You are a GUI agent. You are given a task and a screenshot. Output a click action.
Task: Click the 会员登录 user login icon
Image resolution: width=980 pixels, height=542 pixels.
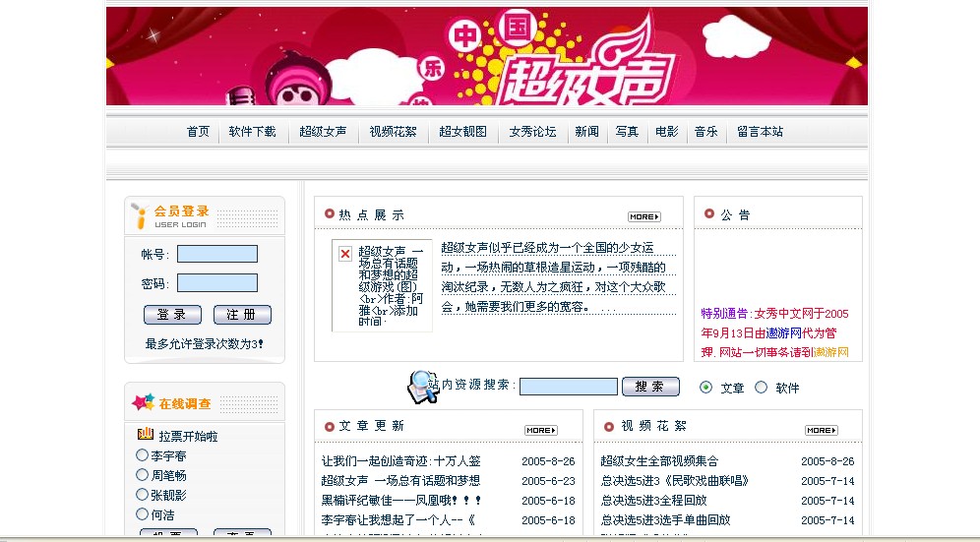pyautogui.click(x=140, y=215)
